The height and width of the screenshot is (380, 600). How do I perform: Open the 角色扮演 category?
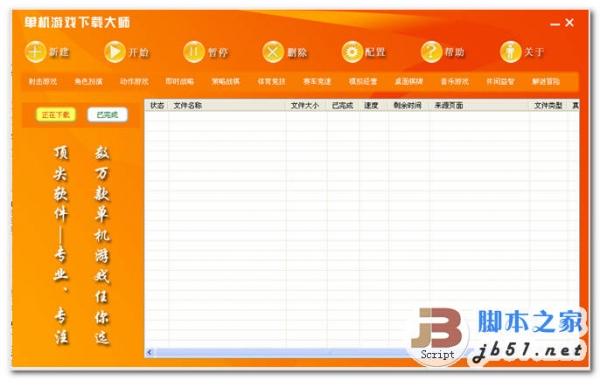88,82
